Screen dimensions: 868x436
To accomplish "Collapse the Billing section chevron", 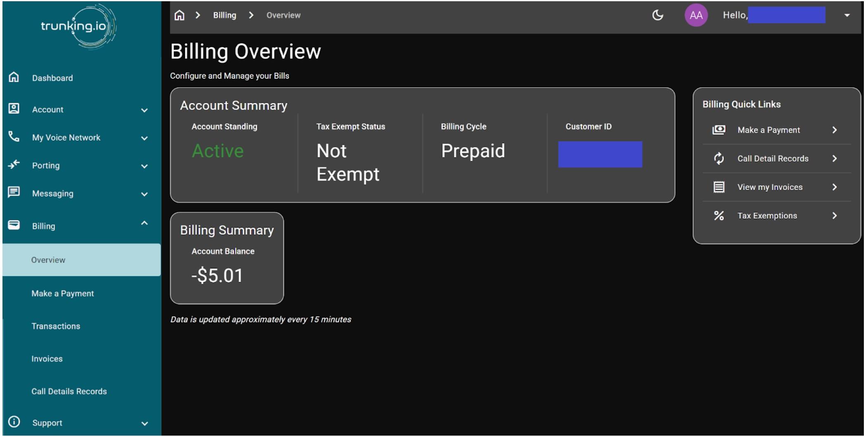I will (144, 223).
